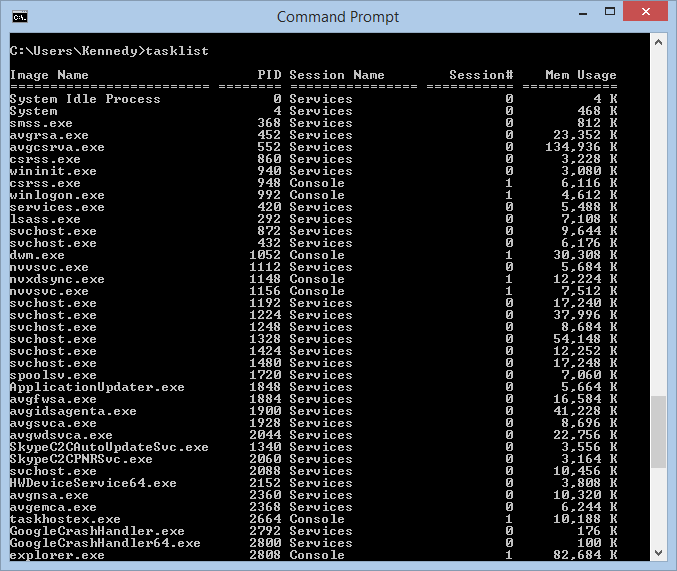Click the Command Prompt title text
Screen dimensions: 677x571
point(338,17)
